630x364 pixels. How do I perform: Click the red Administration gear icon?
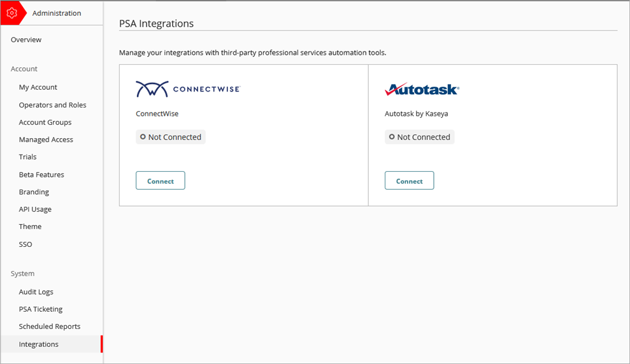[11, 13]
